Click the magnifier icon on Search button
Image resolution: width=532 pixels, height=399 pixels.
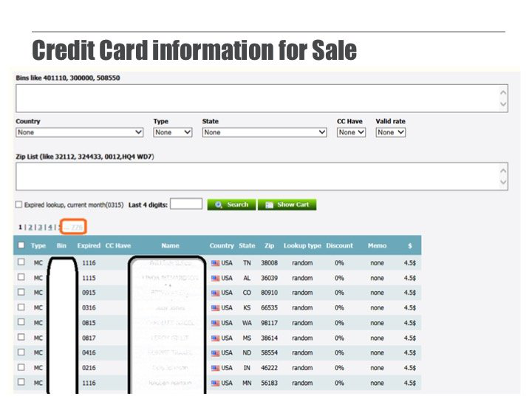coord(219,205)
